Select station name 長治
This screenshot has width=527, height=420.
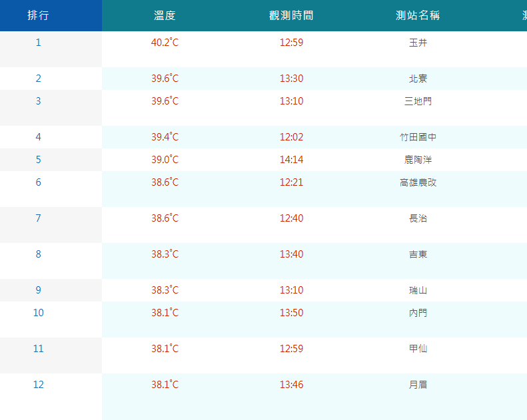tap(418, 218)
